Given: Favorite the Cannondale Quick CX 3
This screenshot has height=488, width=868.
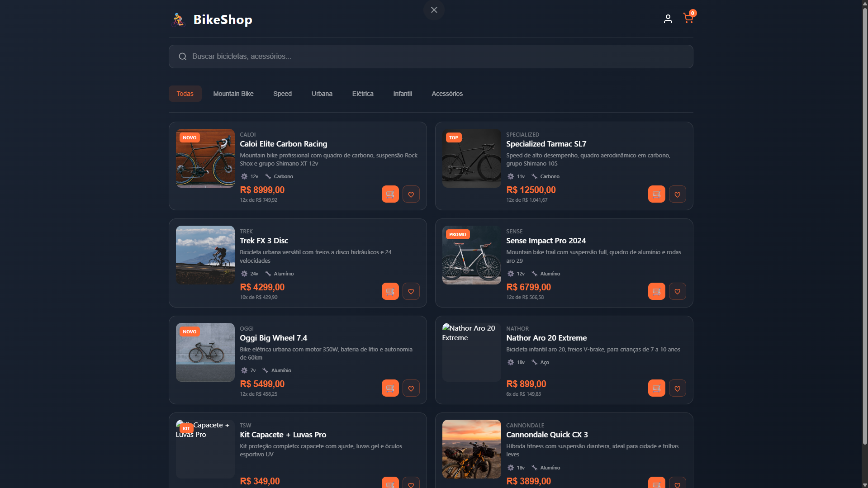Looking at the screenshot, I should [x=677, y=483].
